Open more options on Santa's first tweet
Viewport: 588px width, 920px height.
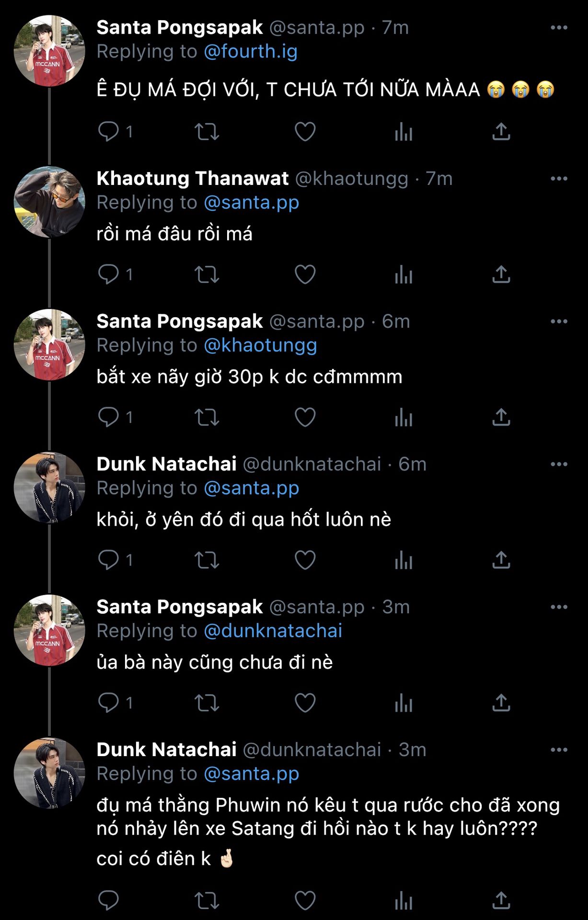[559, 28]
